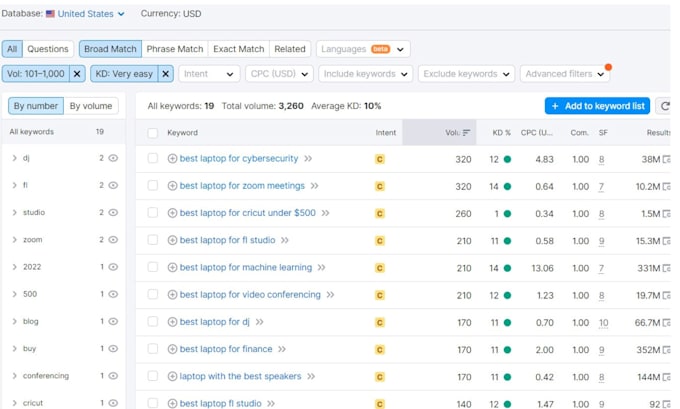Open SERP results icon for 38M row
Screen dimensions: 680x409
coord(667,159)
